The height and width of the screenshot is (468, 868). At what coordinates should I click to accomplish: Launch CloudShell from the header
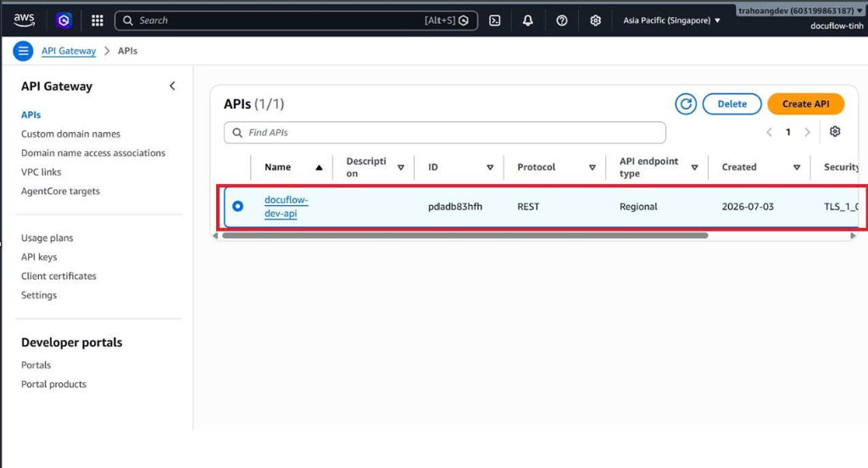click(495, 20)
